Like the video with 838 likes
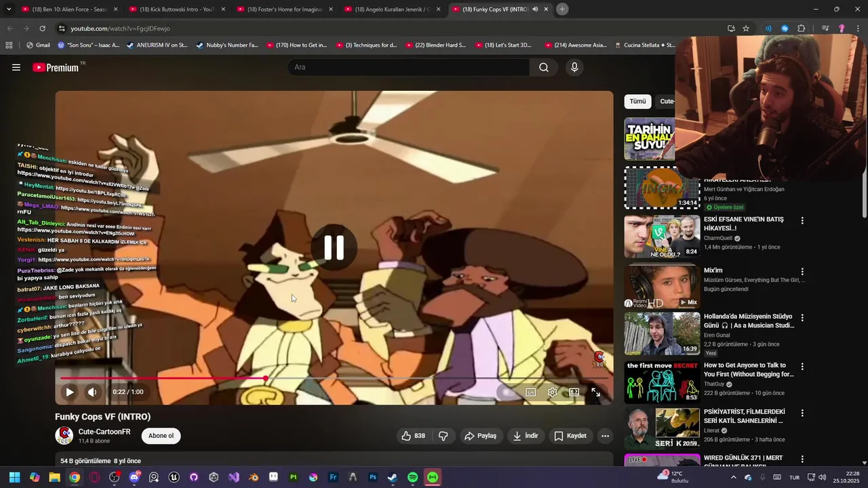868x488 pixels. coord(413,436)
